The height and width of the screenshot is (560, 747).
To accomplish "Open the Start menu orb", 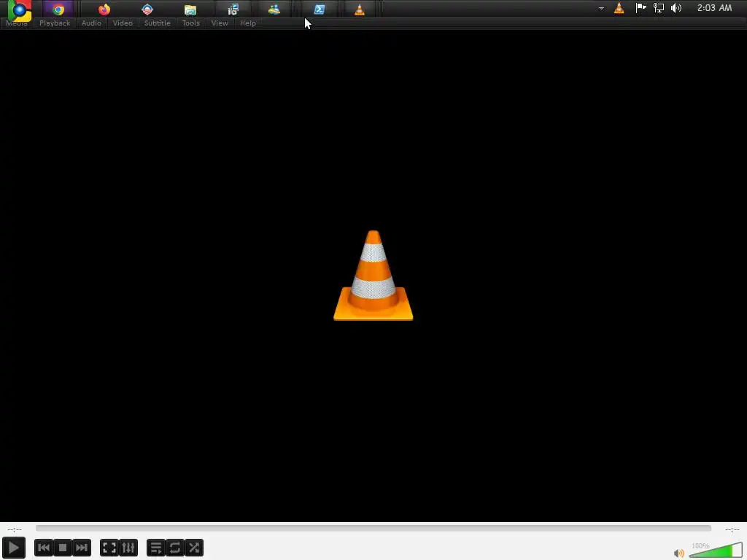I will [20, 10].
